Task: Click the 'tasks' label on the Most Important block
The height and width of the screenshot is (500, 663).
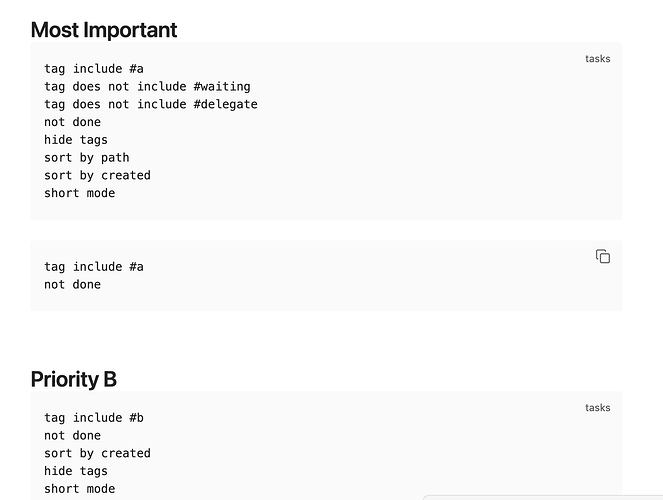Action: pos(597,59)
